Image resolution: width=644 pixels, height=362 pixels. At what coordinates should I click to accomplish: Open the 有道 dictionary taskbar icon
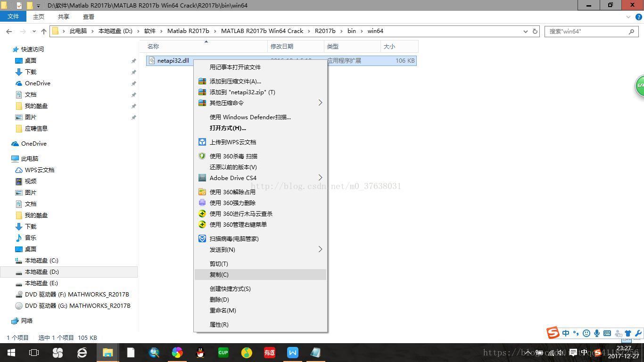[269, 353]
